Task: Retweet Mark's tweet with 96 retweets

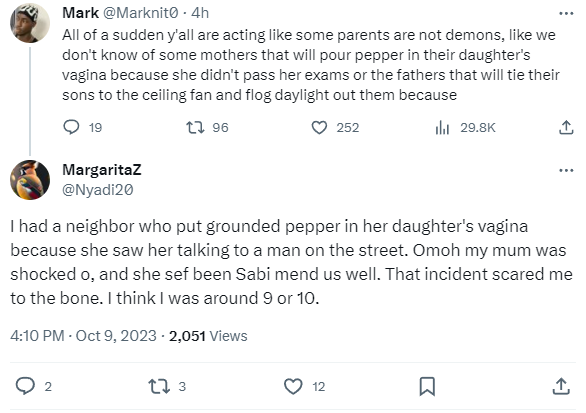Action: [195, 127]
